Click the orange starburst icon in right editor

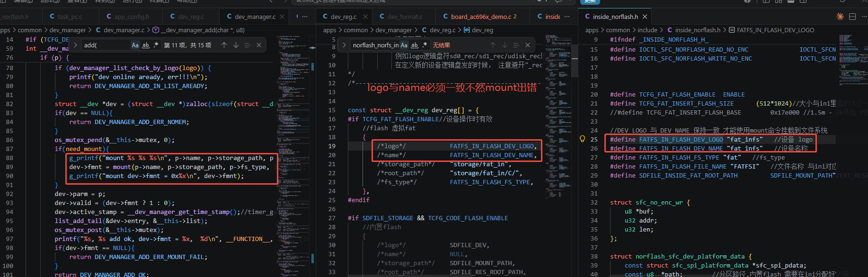tap(840, 17)
